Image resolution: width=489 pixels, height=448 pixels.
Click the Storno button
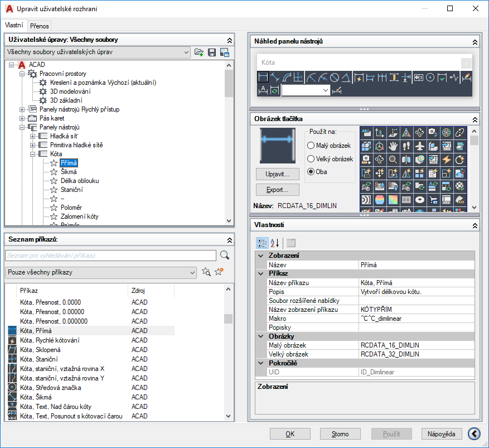click(340, 434)
